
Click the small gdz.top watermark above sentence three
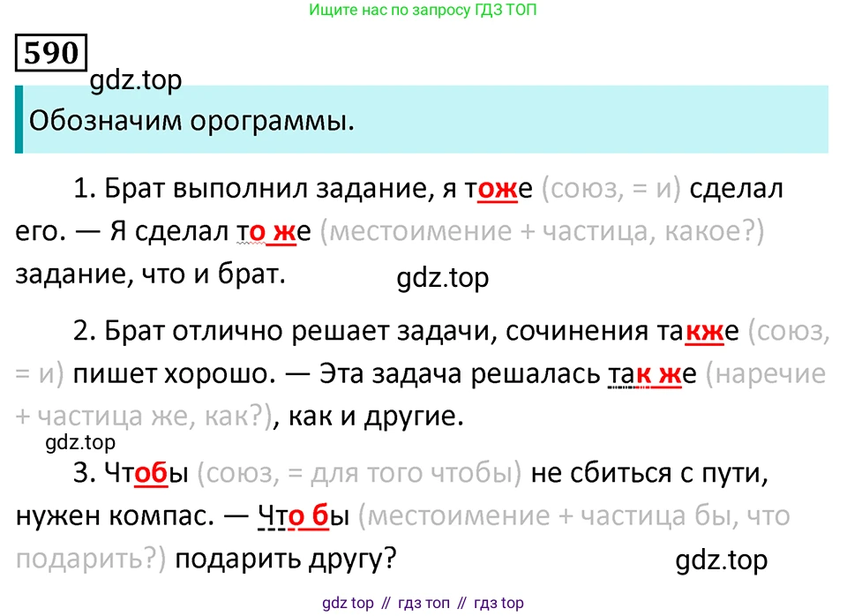pyautogui.click(x=80, y=443)
